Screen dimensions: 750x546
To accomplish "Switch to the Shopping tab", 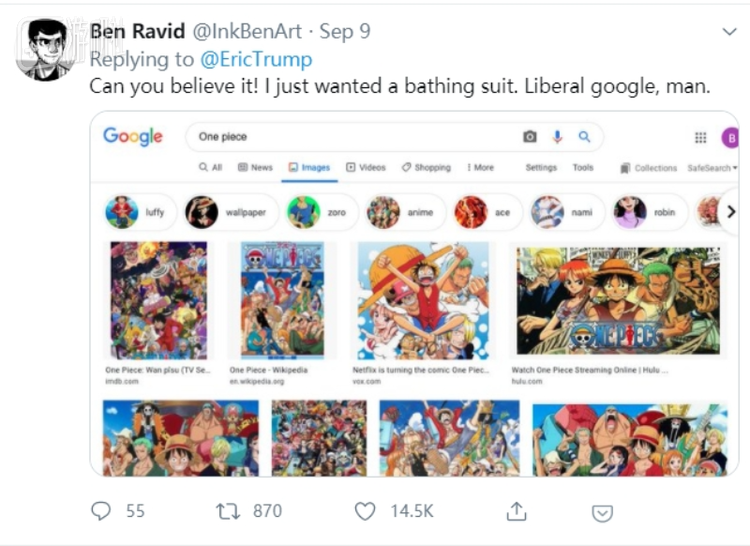I will (427, 168).
